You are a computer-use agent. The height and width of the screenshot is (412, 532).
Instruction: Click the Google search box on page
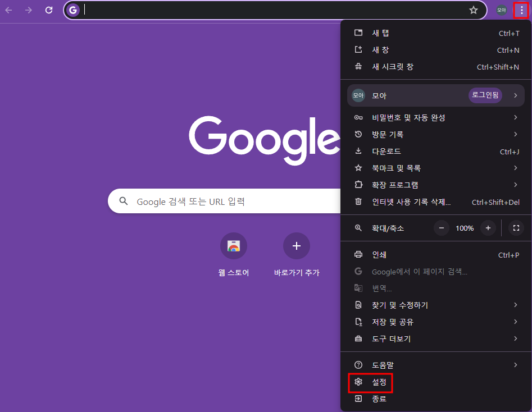tap(224, 201)
